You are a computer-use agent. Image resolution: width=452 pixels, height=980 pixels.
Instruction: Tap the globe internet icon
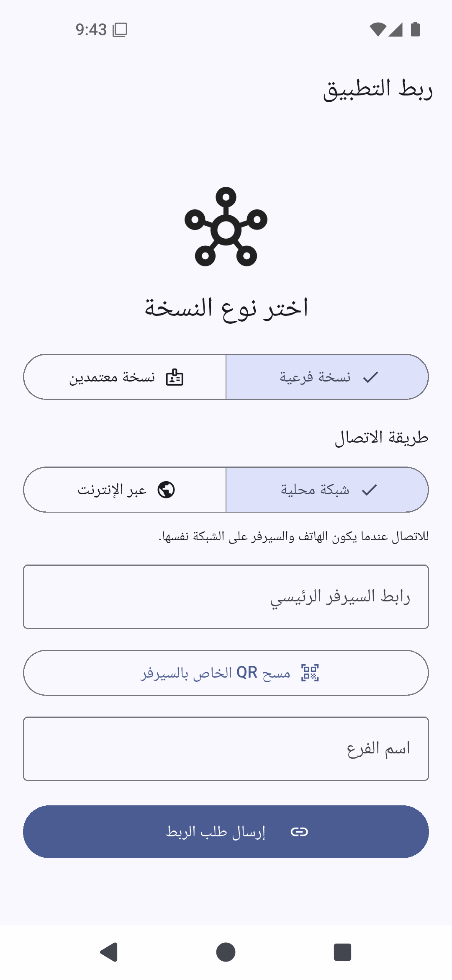[x=166, y=490]
